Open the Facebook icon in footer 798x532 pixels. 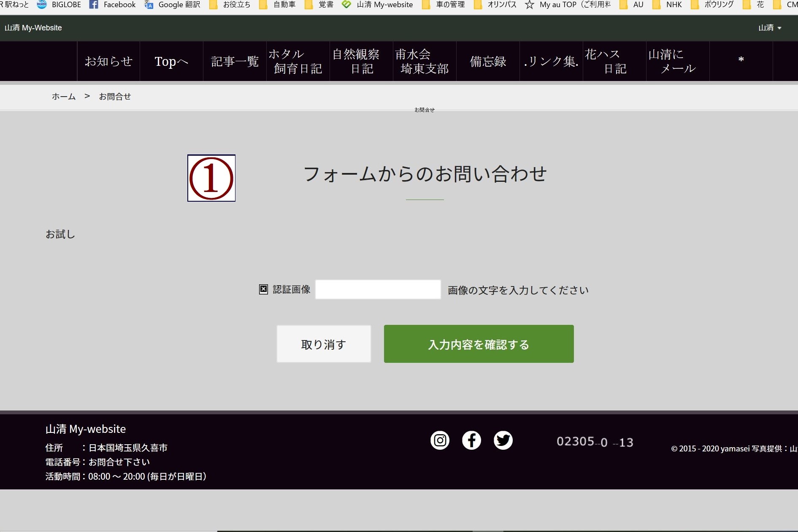click(x=471, y=440)
